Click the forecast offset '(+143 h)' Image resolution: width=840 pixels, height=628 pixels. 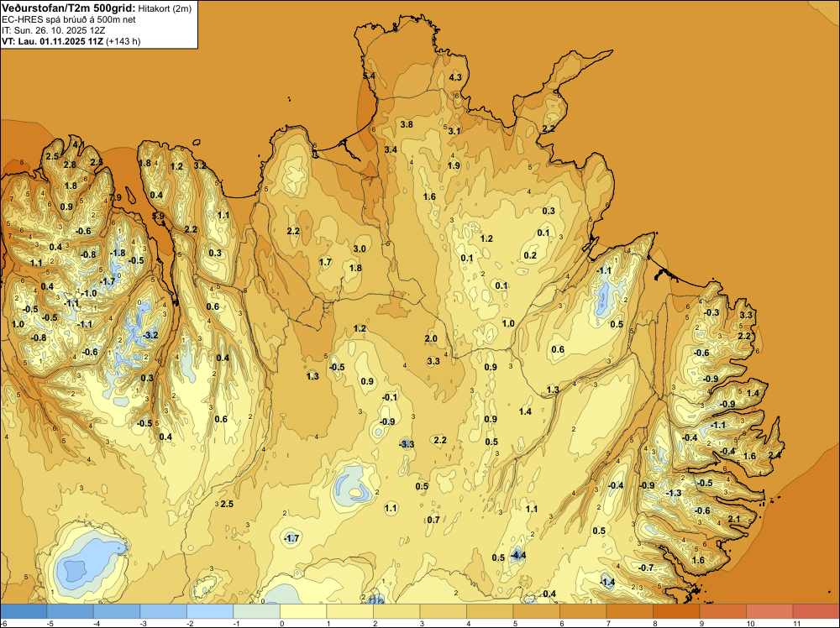123,41
